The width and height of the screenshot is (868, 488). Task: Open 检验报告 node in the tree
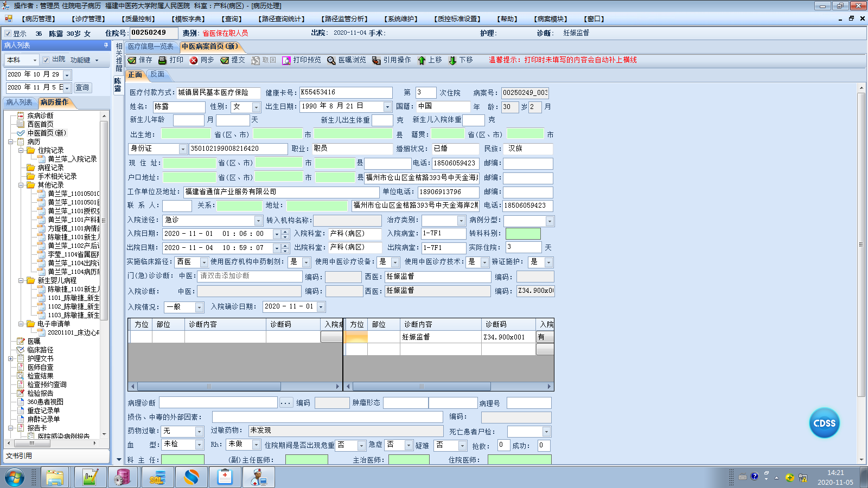40,393
